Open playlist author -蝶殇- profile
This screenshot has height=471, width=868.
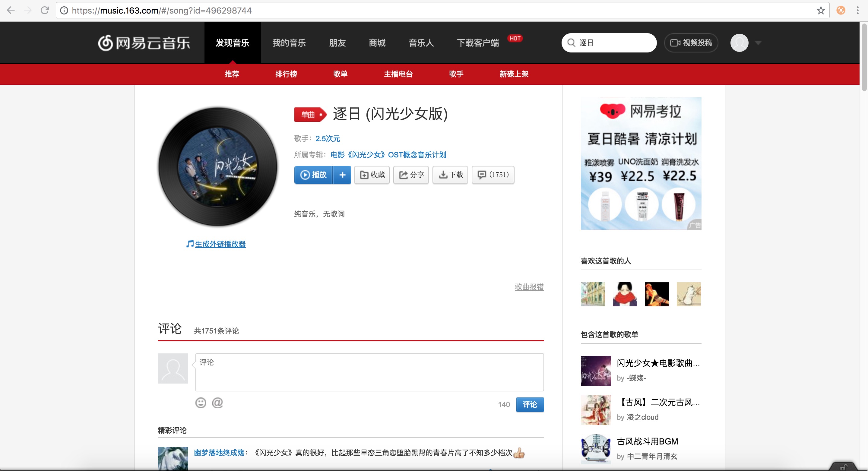pyautogui.click(x=636, y=378)
